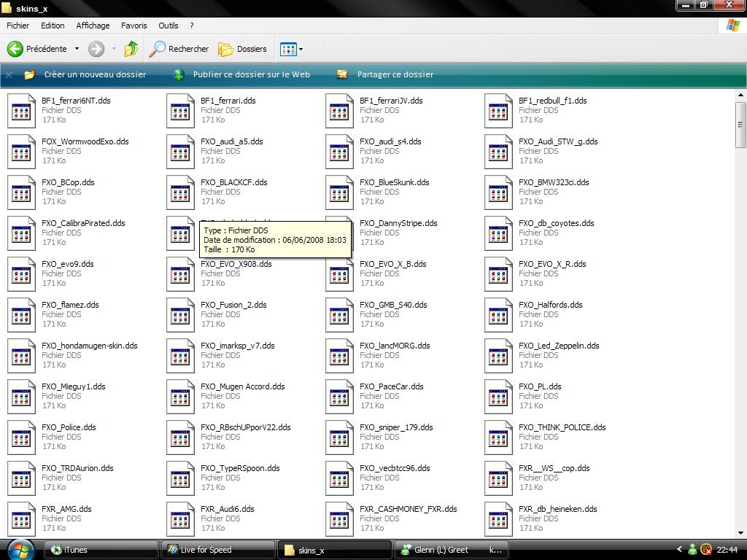
Task: Close the task bar with X icon
Action: 9,75
